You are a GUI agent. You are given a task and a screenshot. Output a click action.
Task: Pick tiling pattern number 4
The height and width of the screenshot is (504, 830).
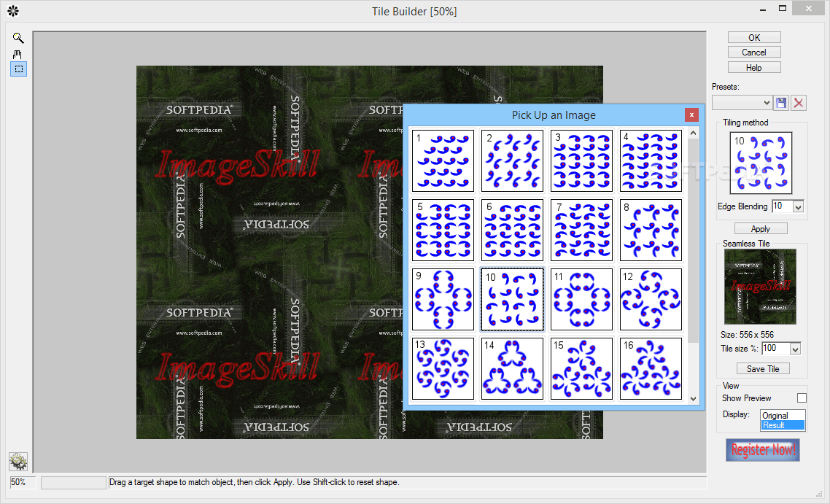point(651,160)
